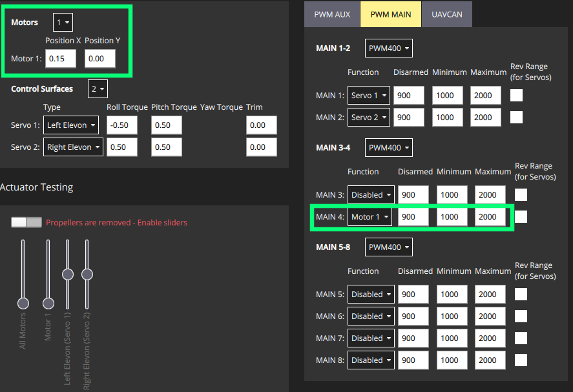
Task: Open MAIN 8 function dropdown
Action: (371, 360)
